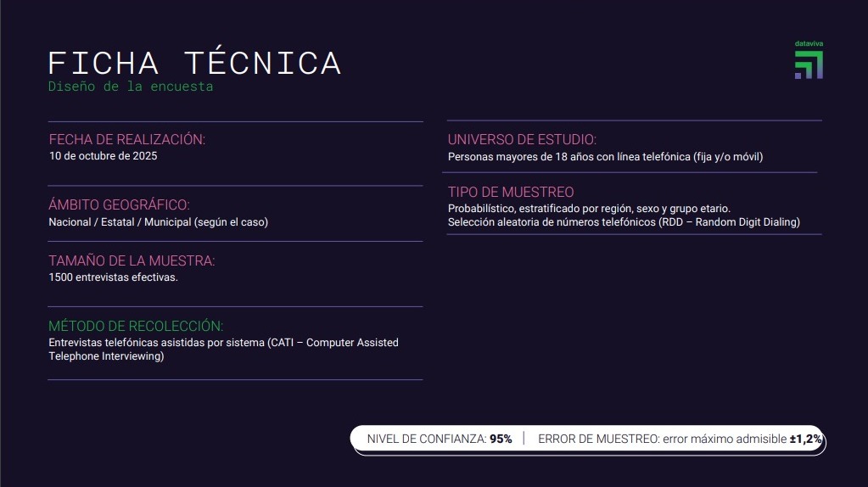Select the UNIVERSO DE ESTUDIO heading

tap(522, 139)
